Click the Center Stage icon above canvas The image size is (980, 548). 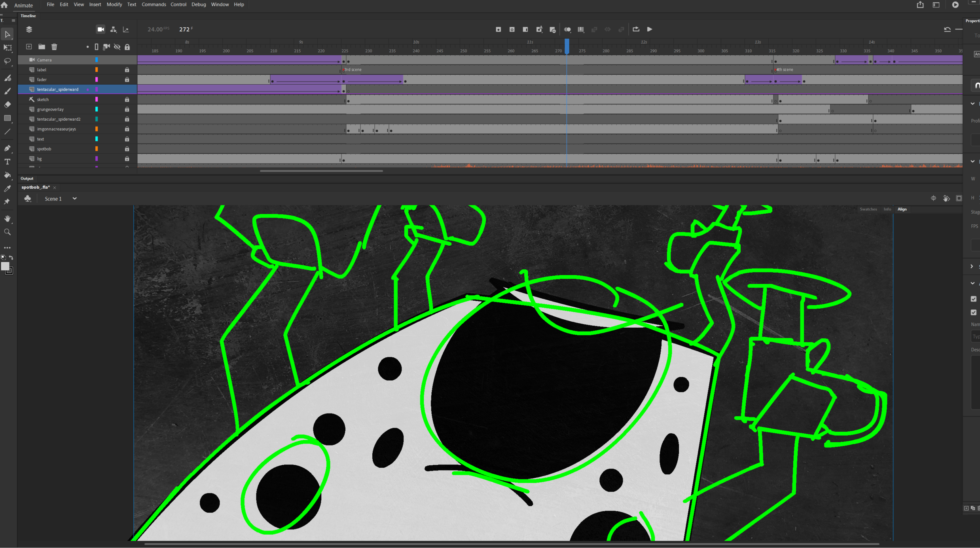click(933, 198)
